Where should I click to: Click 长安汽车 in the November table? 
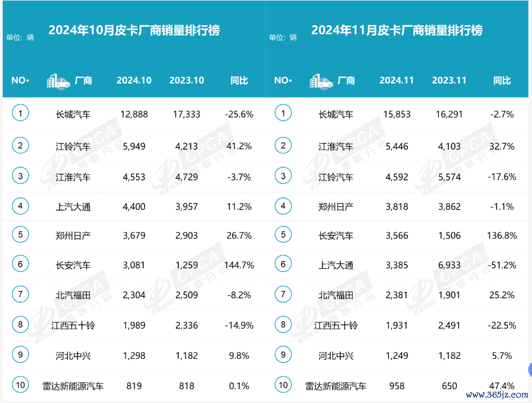336,236
